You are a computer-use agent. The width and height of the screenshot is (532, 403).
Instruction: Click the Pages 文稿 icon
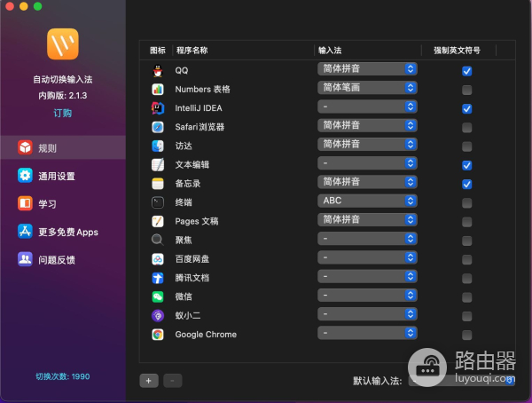158,222
